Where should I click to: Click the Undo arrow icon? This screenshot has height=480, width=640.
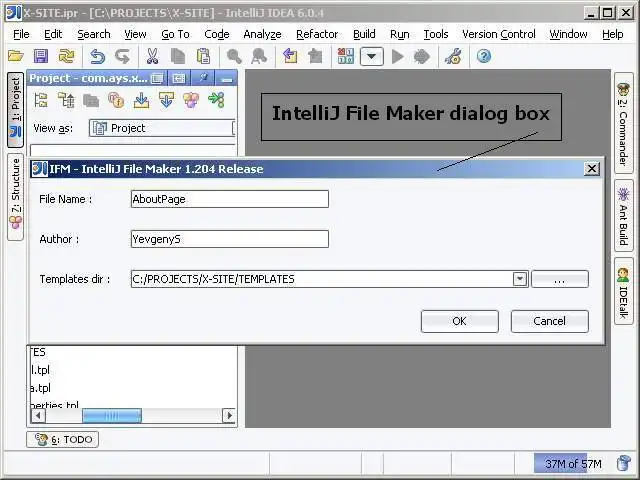click(97, 56)
